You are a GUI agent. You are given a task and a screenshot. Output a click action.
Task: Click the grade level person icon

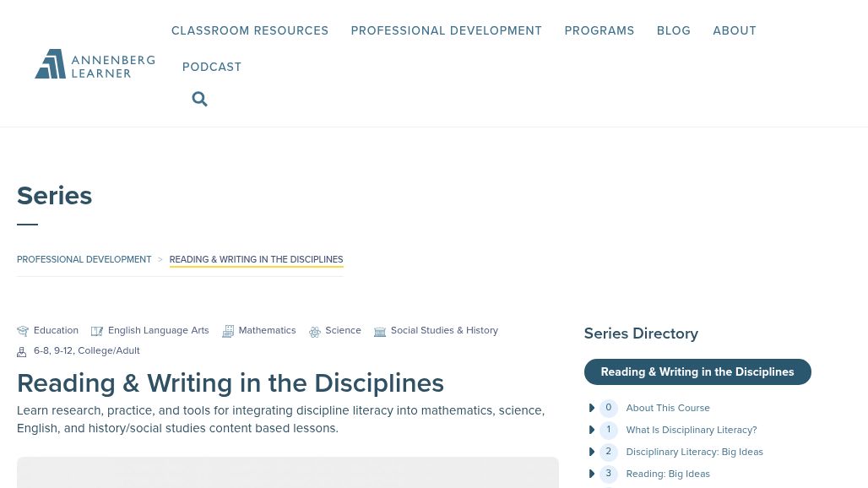pyautogui.click(x=22, y=351)
